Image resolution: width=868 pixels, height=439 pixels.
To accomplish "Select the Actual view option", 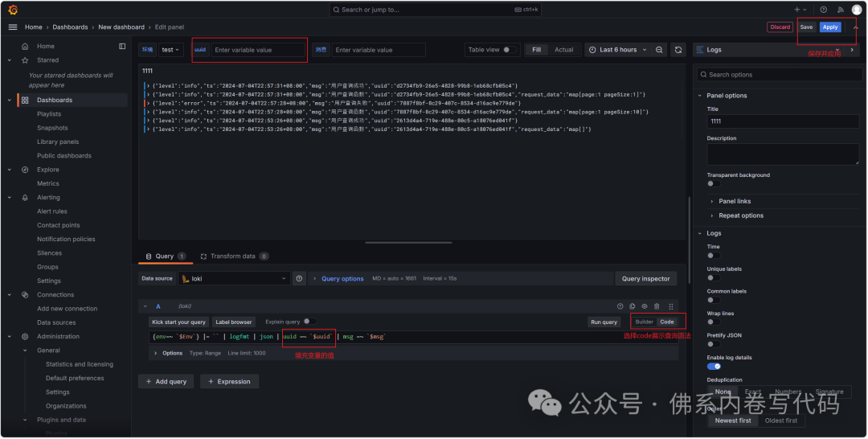I will pos(563,50).
